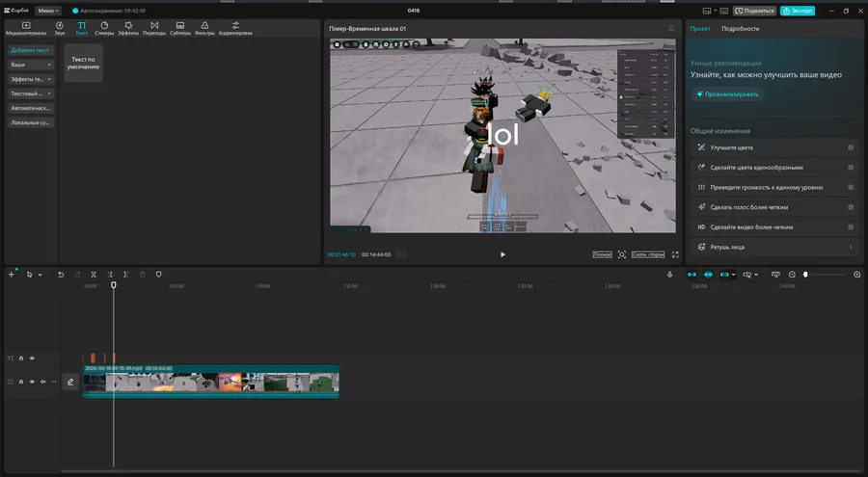
Task: Expand the Эффекты те... dropdown
Action: point(31,79)
